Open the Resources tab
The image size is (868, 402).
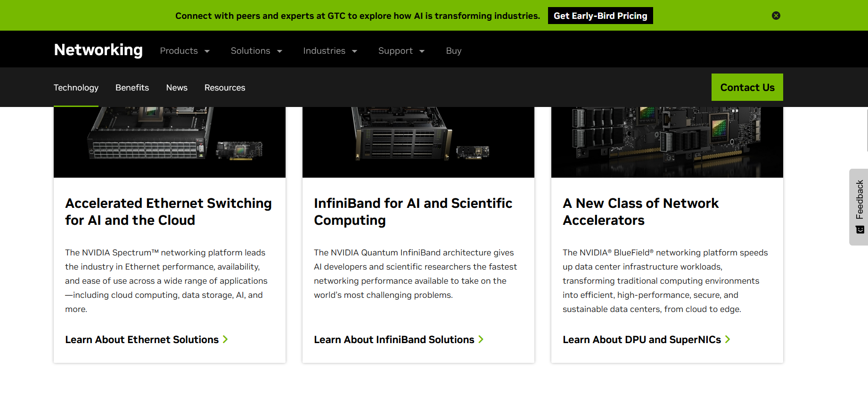225,88
